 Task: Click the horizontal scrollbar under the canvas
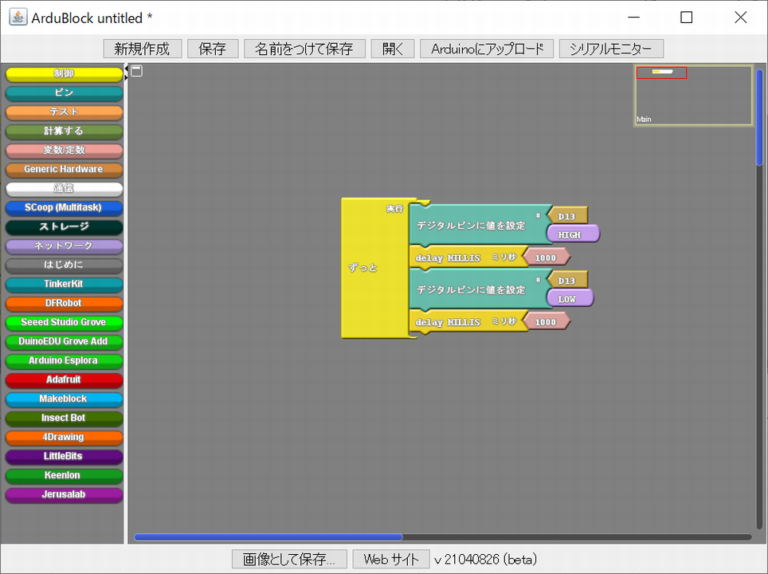click(x=268, y=537)
